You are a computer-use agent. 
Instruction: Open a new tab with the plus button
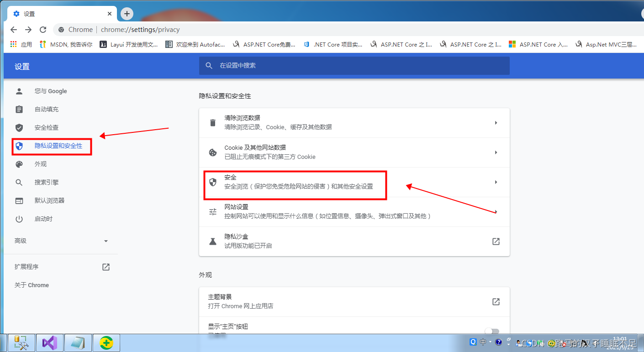point(127,14)
